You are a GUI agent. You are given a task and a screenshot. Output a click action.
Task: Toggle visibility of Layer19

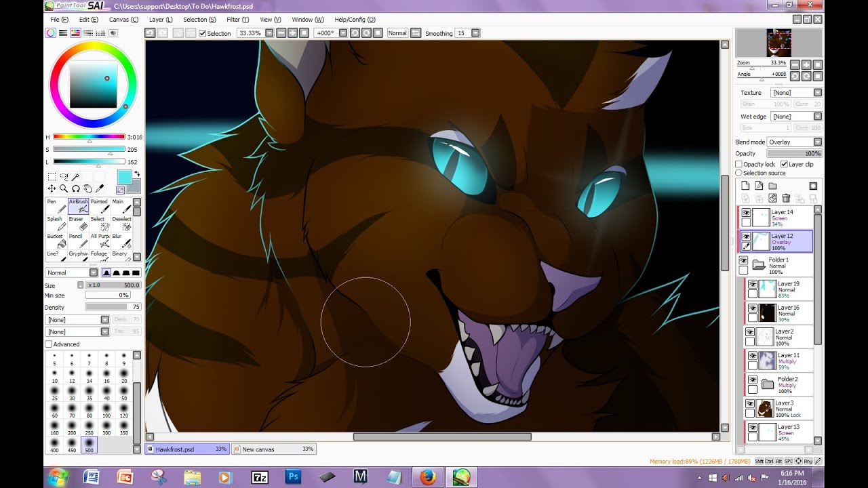[x=753, y=285]
